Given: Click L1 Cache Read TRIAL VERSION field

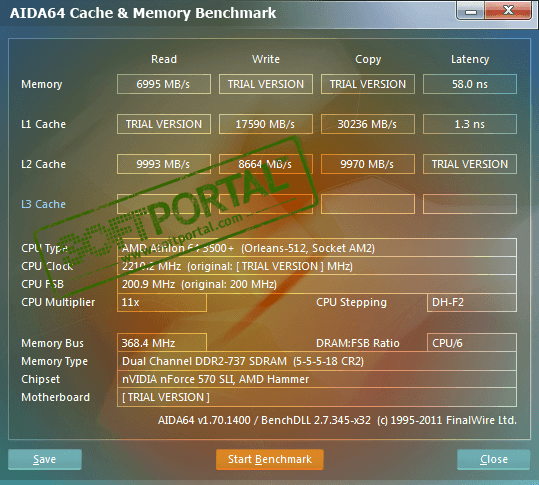Looking at the screenshot, I should click(x=164, y=124).
